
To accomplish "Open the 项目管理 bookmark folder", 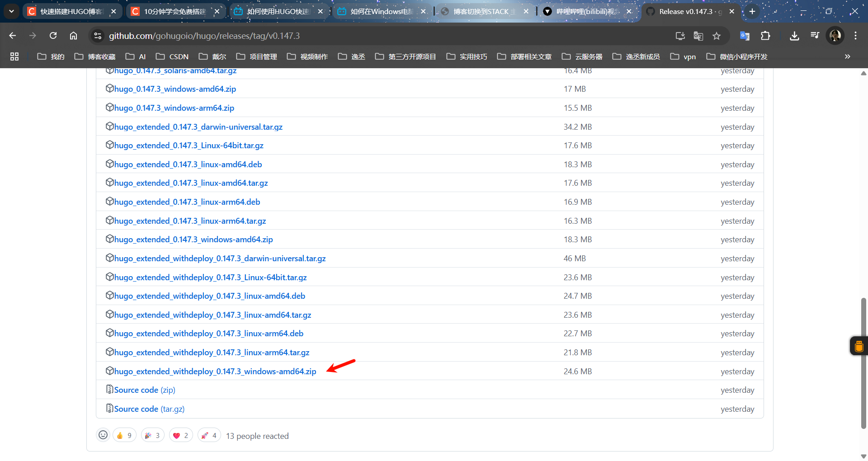I will tap(257, 56).
